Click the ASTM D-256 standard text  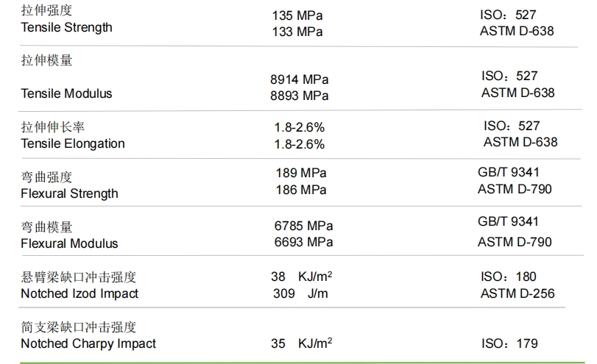517,293
